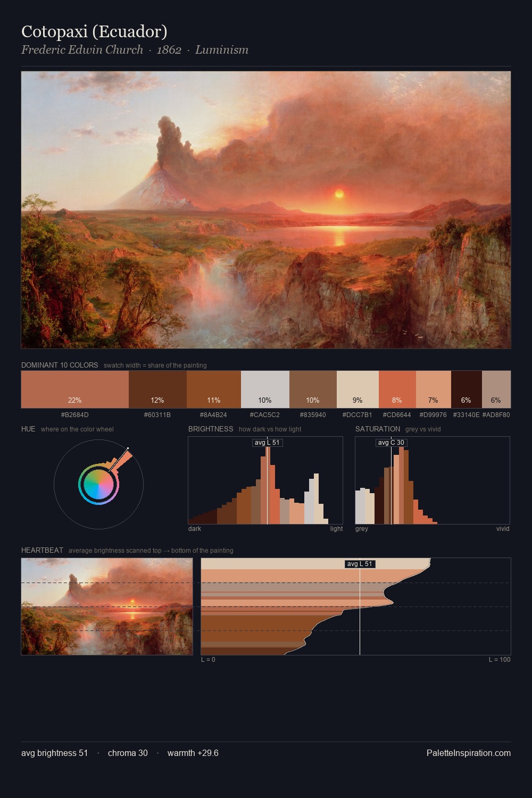Click the saturation histogram chart

[433, 480]
